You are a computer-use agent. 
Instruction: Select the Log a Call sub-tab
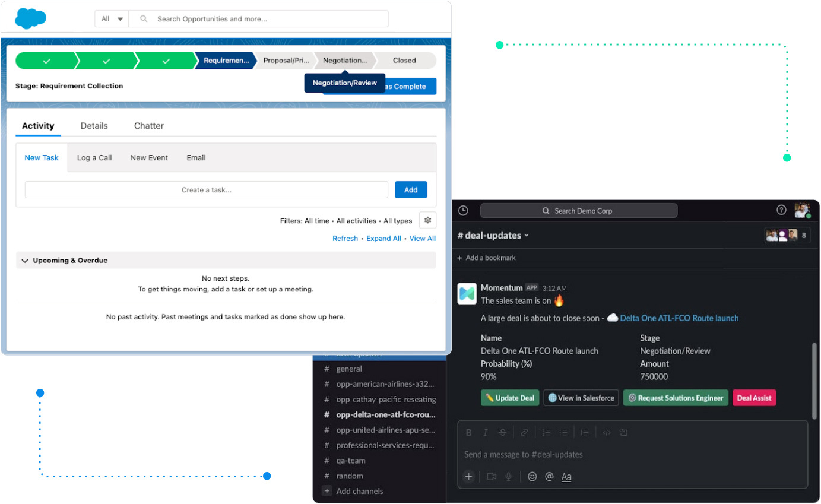pos(94,157)
